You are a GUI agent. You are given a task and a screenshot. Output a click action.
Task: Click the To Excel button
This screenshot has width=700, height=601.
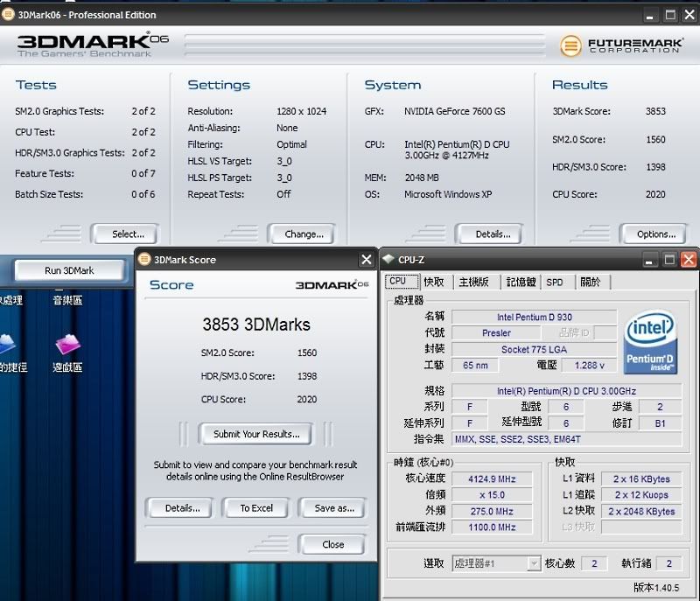tap(256, 508)
